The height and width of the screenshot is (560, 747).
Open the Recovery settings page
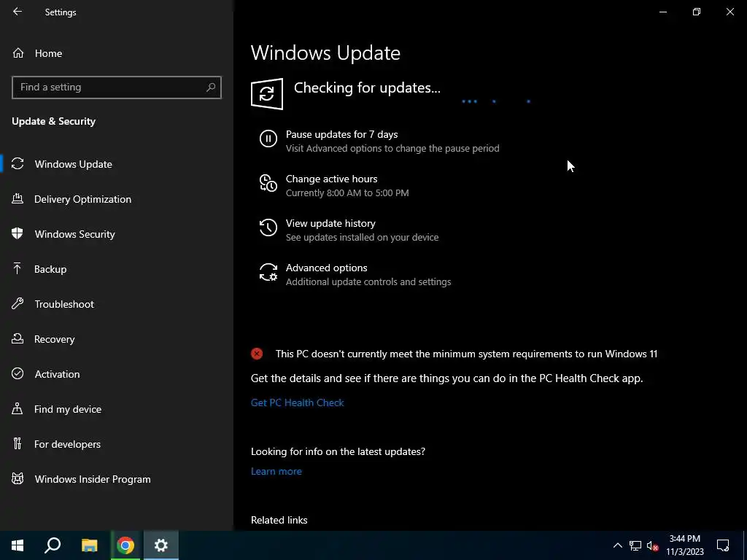tap(117, 339)
